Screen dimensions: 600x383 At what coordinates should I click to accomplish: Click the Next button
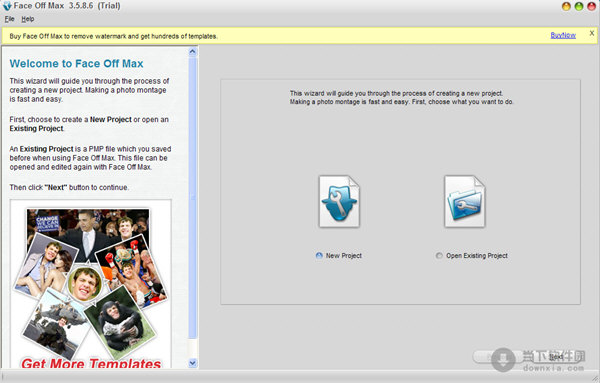[556, 357]
